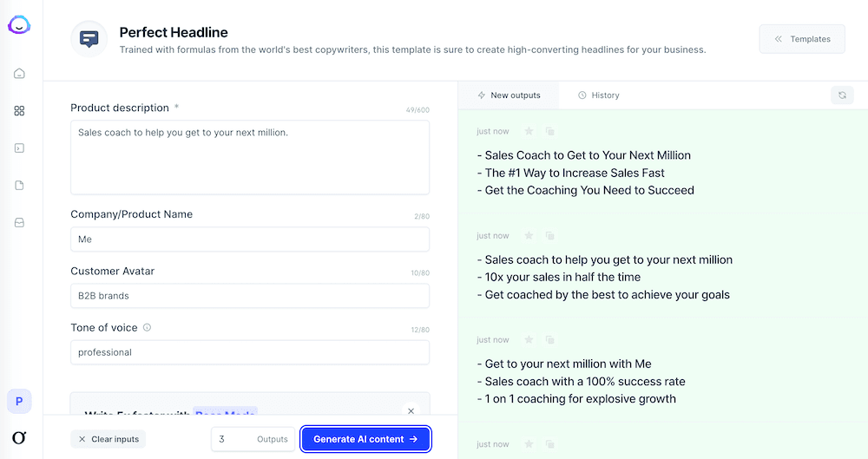This screenshot has width=868, height=459.
Task: Open the home dashboard from the sidebar
Action: click(19, 74)
